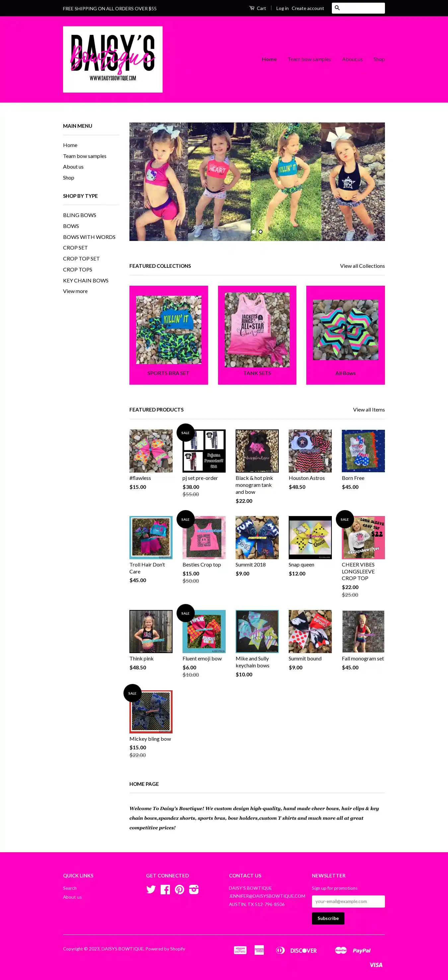Click the Daisy's Bowtique logo

[x=112, y=59]
